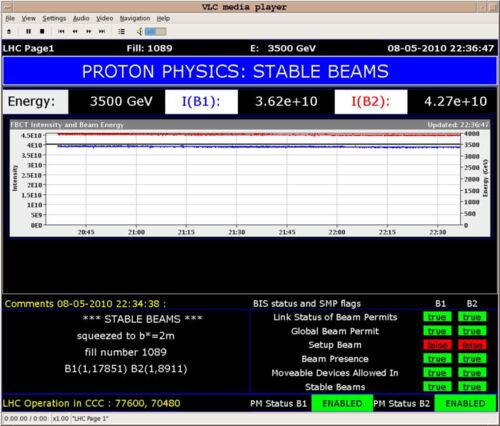Click the "Link Status of Beam Permits" label
This screenshot has width=500, height=426.
point(335,317)
